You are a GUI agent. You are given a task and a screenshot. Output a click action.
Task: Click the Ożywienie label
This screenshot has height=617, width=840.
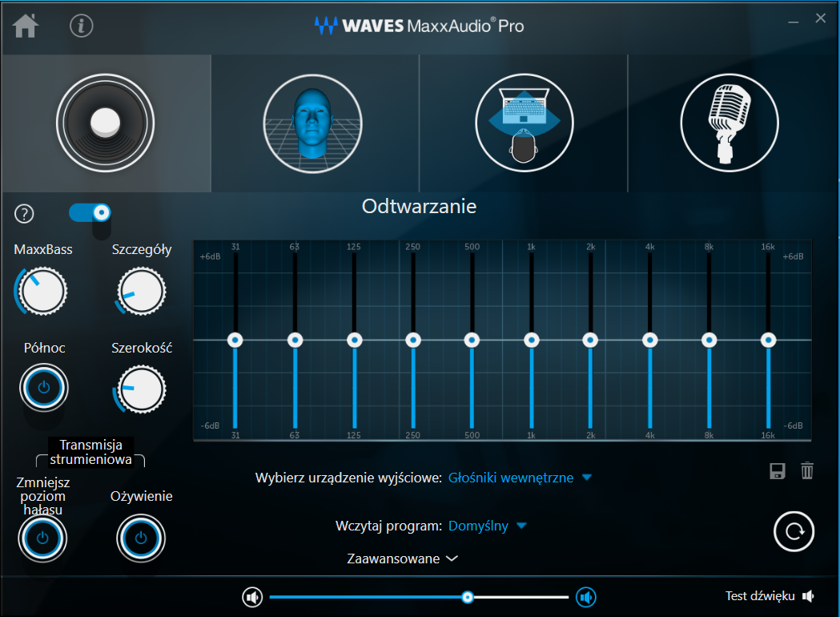142,496
